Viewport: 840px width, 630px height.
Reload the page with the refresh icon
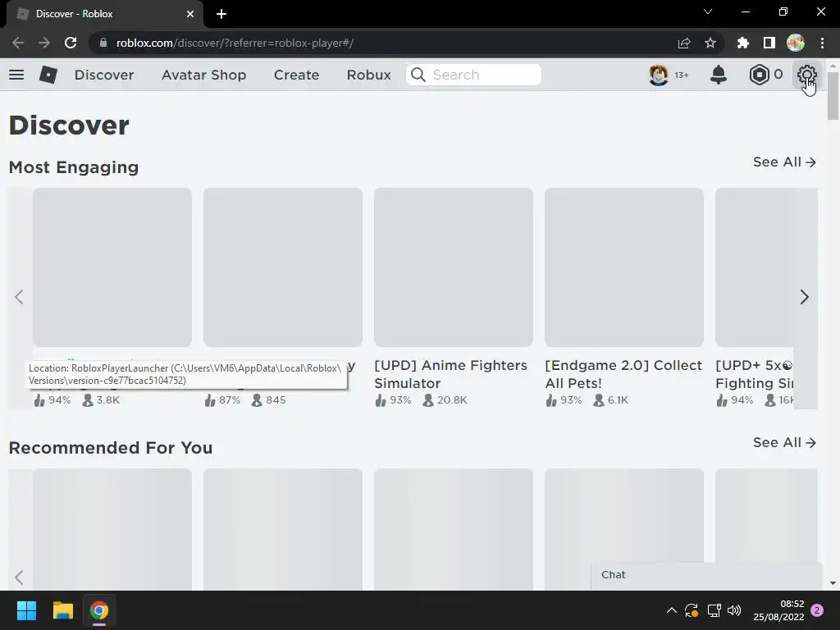(x=71, y=43)
